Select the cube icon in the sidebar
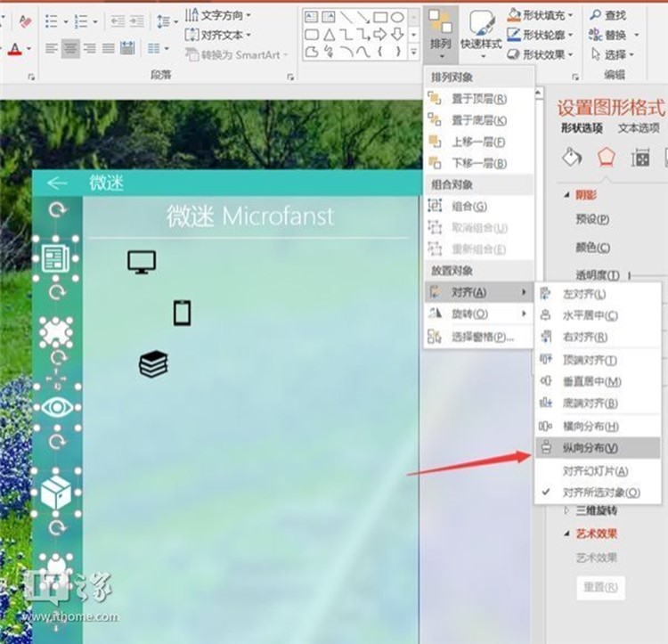This screenshot has width=668, height=644. 56,492
